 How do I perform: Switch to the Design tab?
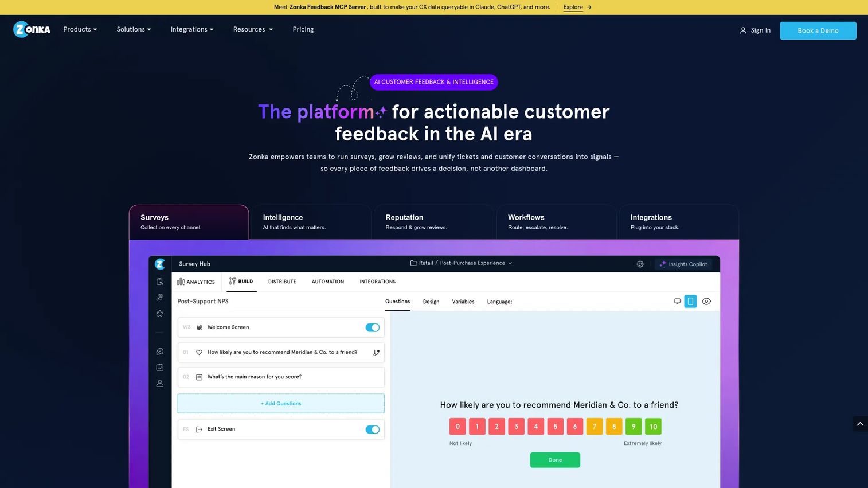pos(431,302)
